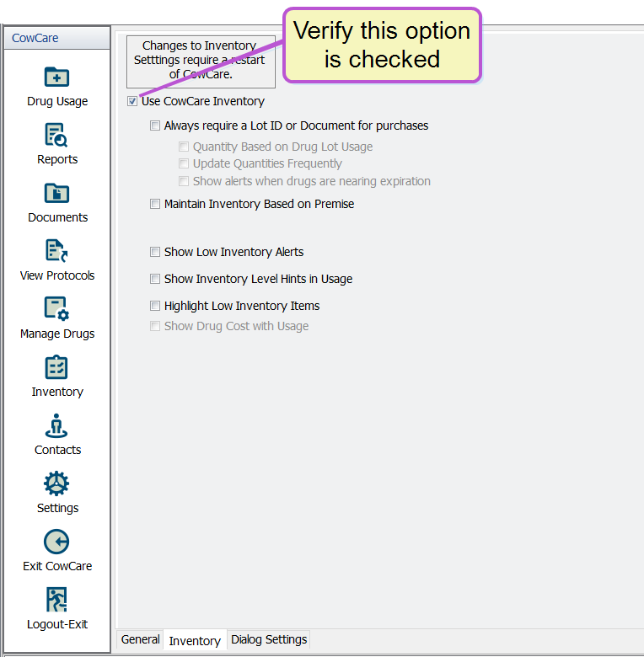Open the Contacts icon
This screenshot has width=644, height=657.
point(56,425)
